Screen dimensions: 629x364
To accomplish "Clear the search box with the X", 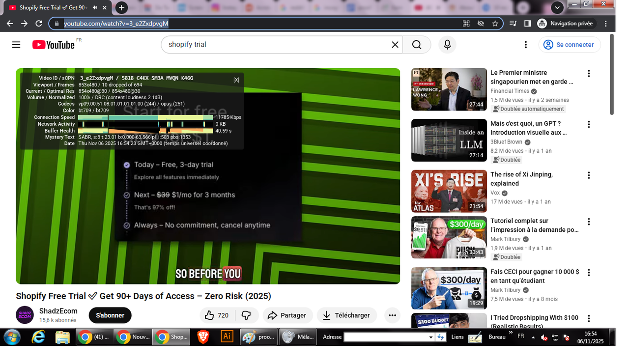I will click(395, 45).
